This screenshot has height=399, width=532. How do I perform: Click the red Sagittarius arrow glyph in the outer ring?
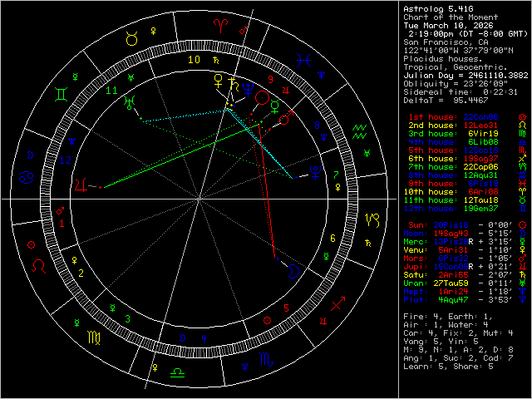click(337, 303)
